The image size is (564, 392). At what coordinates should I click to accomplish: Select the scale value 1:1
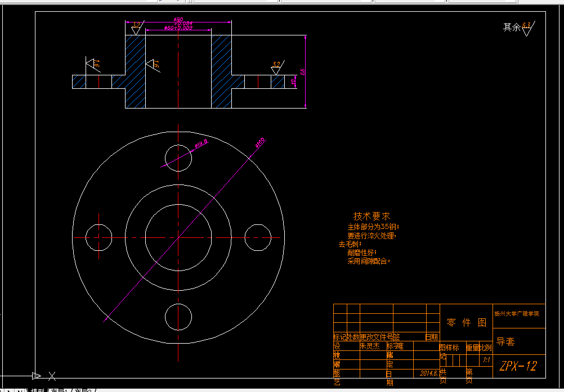pos(486,360)
